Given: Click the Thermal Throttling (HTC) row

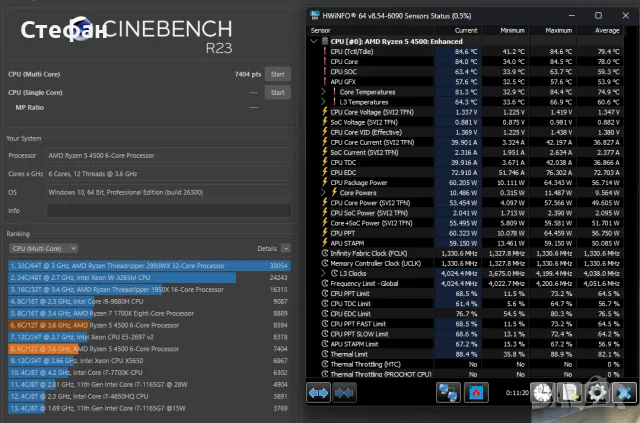Looking at the screenshot, I should point(465,364).
